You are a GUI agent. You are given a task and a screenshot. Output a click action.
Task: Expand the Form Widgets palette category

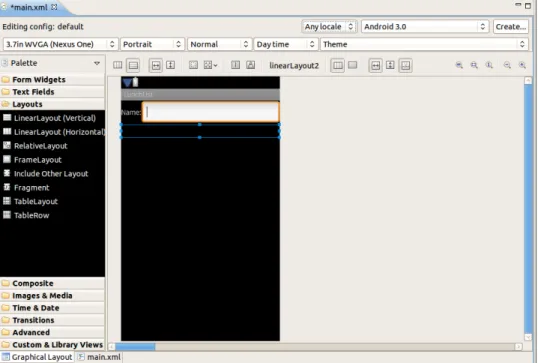(52, 80)
